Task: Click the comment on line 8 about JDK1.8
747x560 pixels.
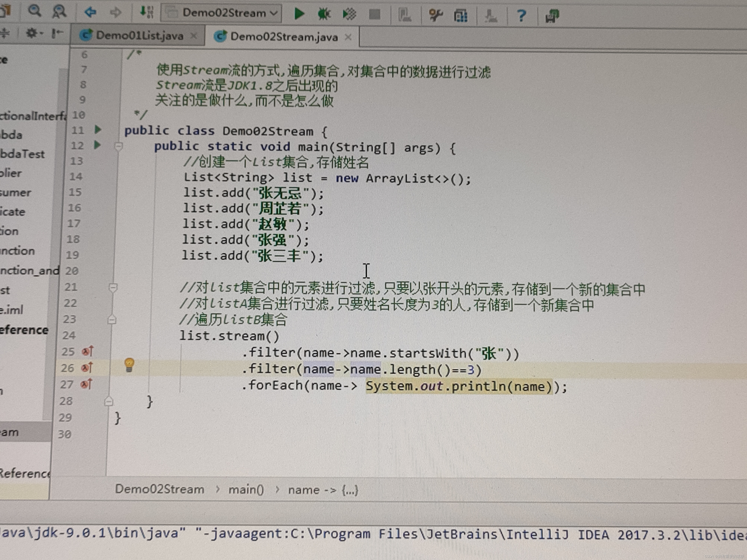Action: click(x=247, y=85)
